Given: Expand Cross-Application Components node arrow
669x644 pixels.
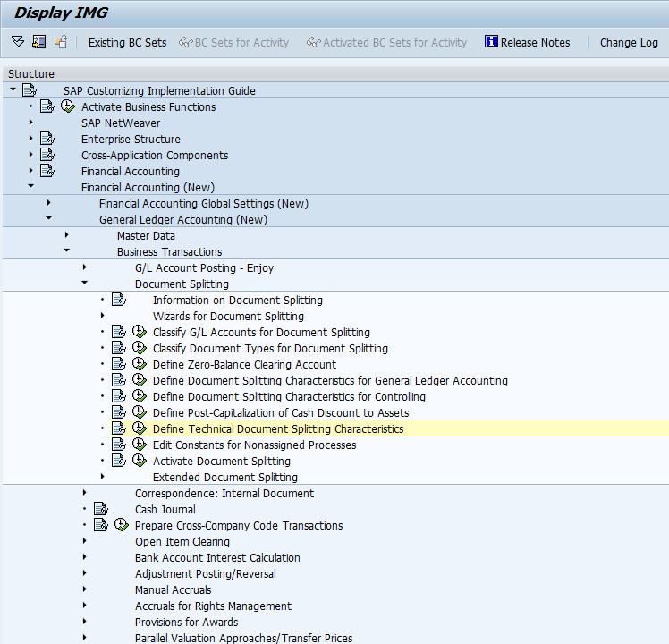Looking at the screenshot, I should 30,155.
